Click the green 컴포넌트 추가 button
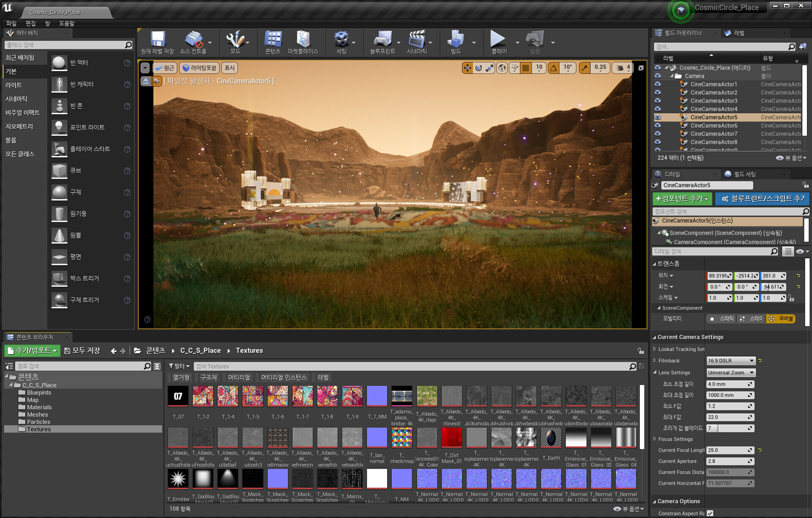The image size is (812, 518). pyautogui.click(x=682, y=199)
